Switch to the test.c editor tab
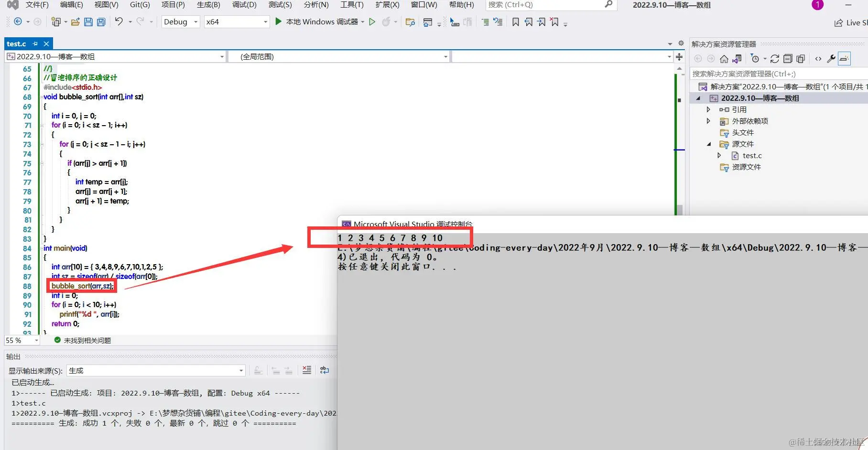This screenshot has width=868, height=450. pos(16,43)
